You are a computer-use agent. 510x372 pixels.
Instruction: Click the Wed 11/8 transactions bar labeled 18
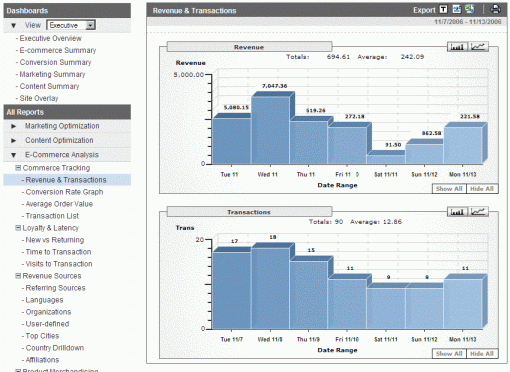tap(270, 288)
